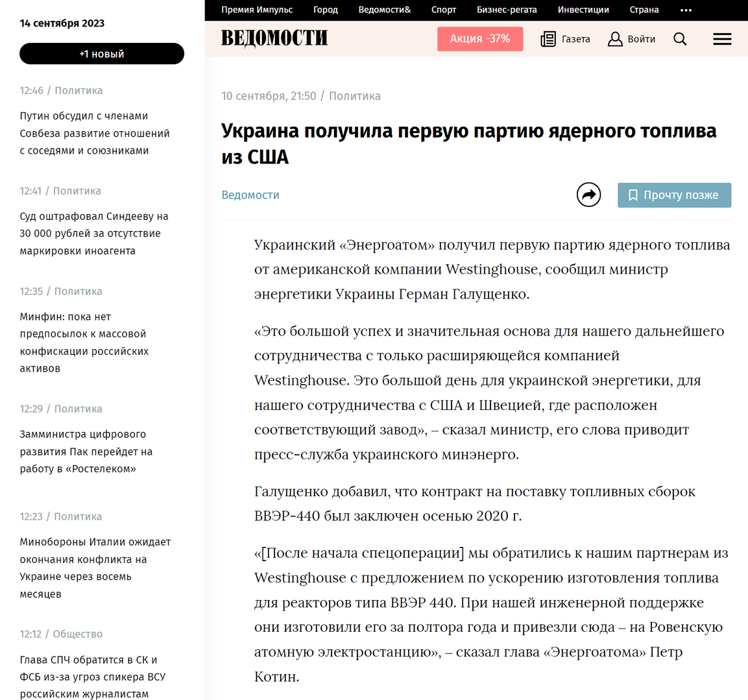Viewport: 748px width, 700px height.
Task: Open Спорт section in top navigation
Action: pos(444,10)
